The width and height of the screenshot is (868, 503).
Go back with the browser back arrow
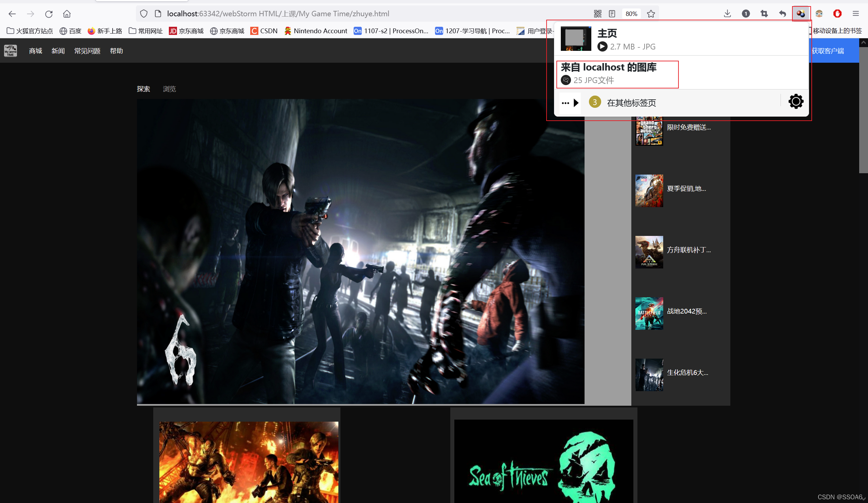click(x=12, y=14)
